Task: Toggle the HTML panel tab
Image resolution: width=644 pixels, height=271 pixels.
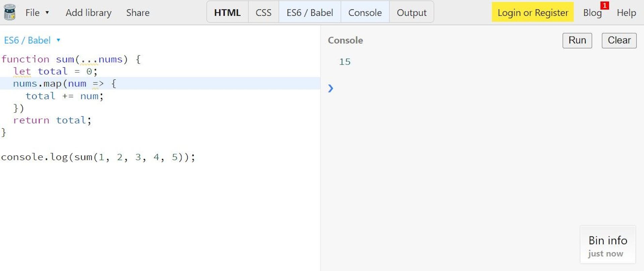Action: coord(227,13)
